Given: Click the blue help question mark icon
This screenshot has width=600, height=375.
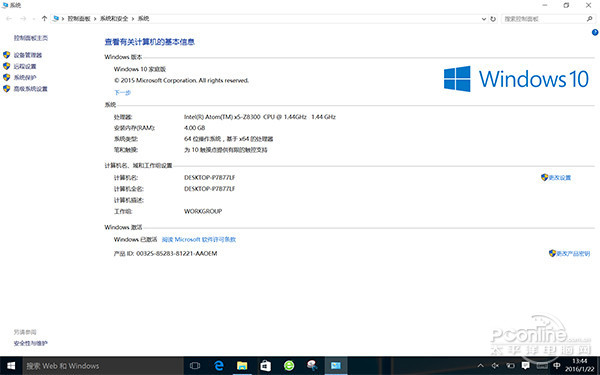Looking at the screenshot, I should [595, 33].
